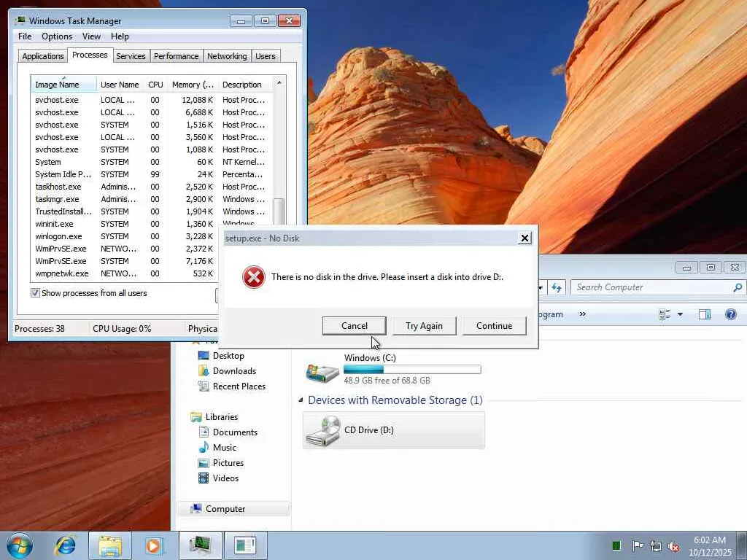
Task: Click the Change your view icon
Action: pos(665,314)
